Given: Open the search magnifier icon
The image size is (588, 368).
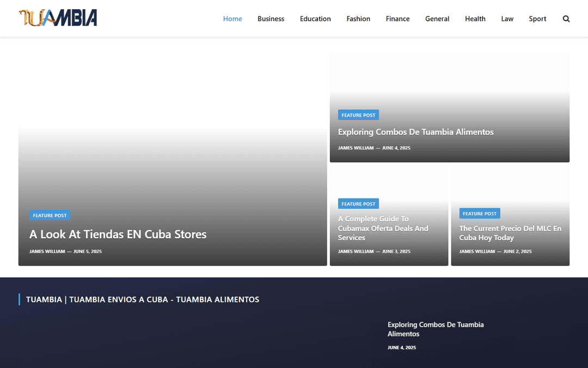Looking at the screenshot, I should (x=566, y=19).
